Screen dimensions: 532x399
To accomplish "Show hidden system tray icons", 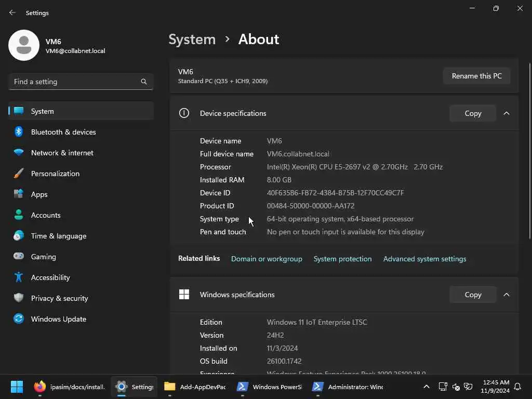I will point(427,387).
